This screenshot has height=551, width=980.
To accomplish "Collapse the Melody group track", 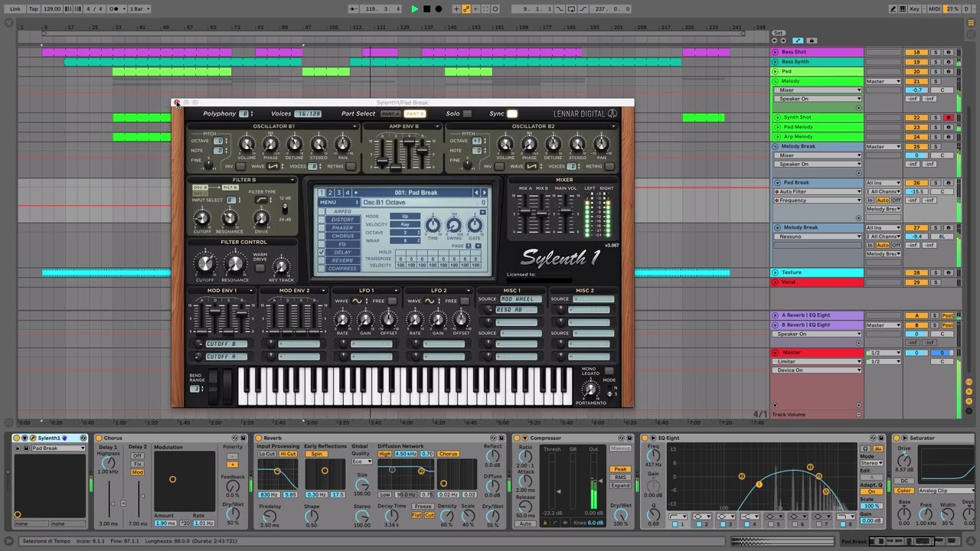I will click(x=776, y=81).
